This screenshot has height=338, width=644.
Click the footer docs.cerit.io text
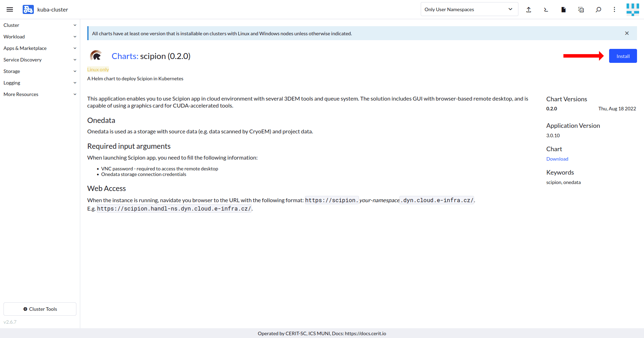[x=365, y=333]
